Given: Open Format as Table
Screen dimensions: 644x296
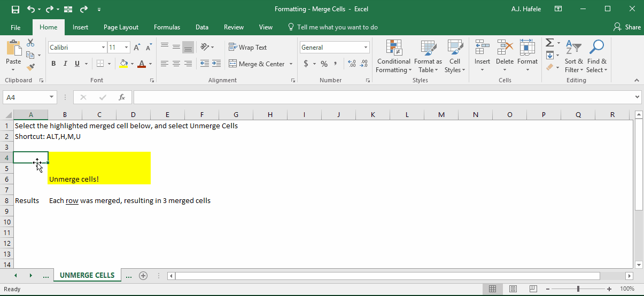Looking at the screenshot, I should (428, 56).
